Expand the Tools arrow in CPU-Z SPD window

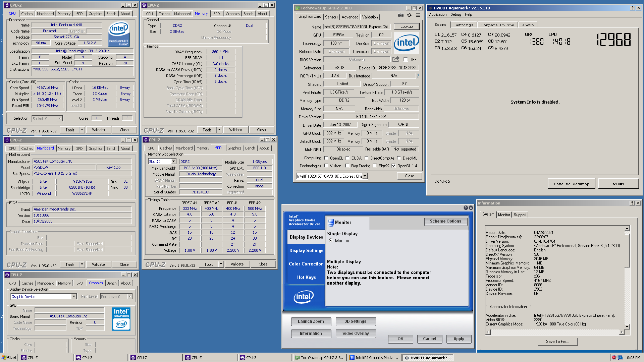(x=221, y=264)
